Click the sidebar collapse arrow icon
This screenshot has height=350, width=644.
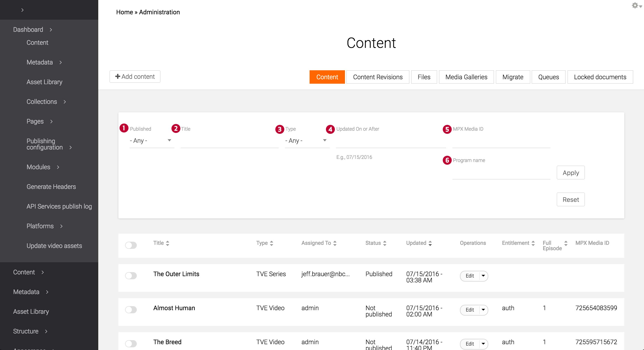coord(23,10)
